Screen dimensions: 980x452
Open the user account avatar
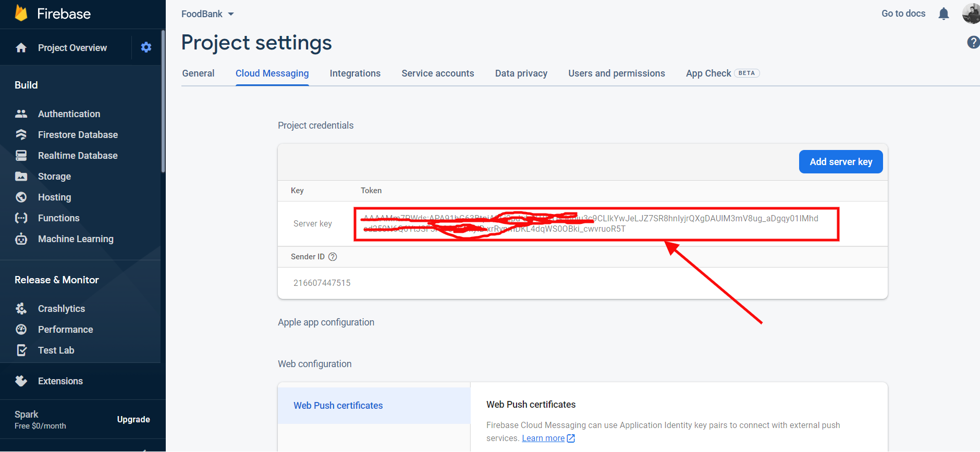971,14
